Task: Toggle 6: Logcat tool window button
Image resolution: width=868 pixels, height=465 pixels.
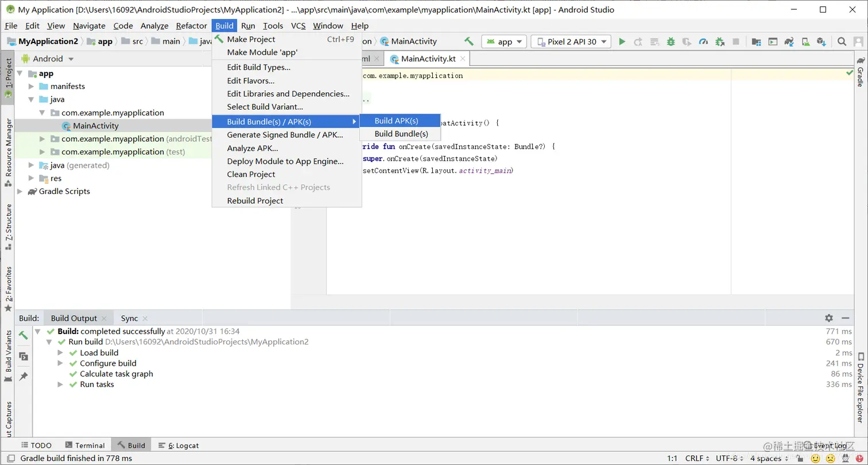Action: click(x=179, y=445)
